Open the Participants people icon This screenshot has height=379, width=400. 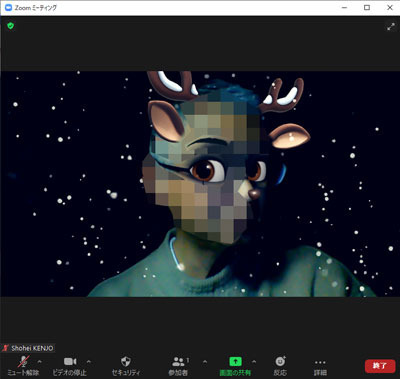point(179,361)
